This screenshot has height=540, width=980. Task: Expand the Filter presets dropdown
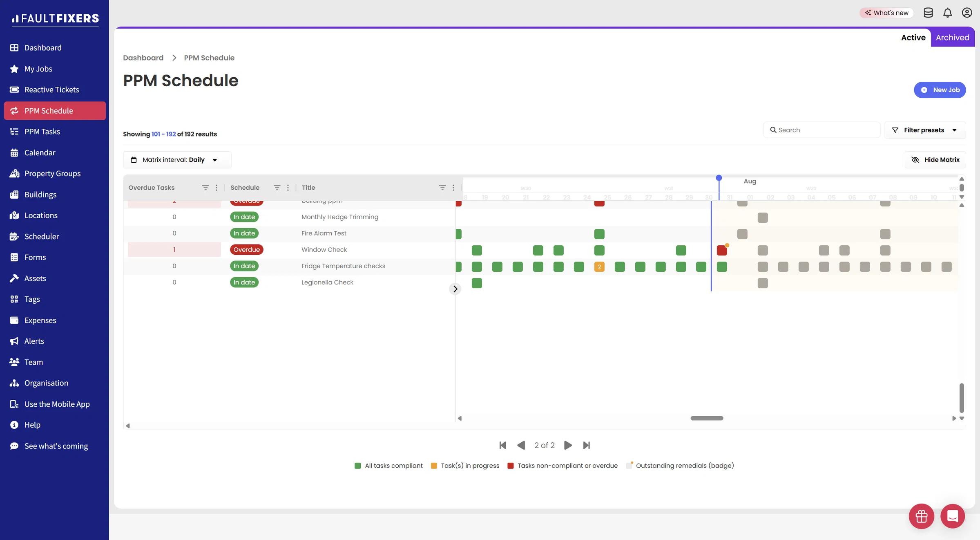[925, 130]
